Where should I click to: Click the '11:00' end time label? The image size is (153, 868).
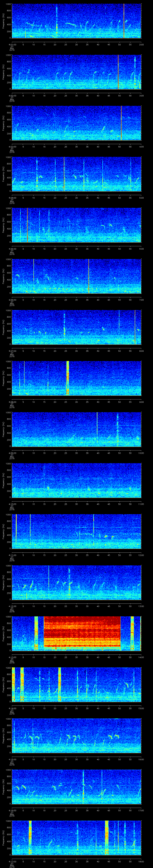[x=141, y=504]
